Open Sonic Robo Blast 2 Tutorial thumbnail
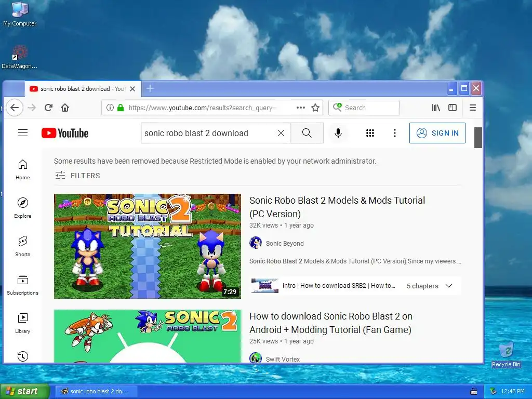This screenshot has width=532, height=399. click(x=148, y=246)
